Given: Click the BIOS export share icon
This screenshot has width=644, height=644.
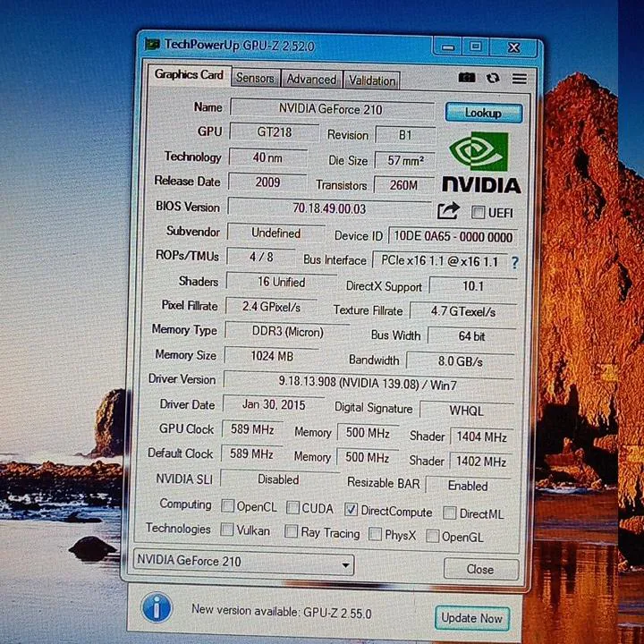Looking at the screenshot, I should 448,211.
